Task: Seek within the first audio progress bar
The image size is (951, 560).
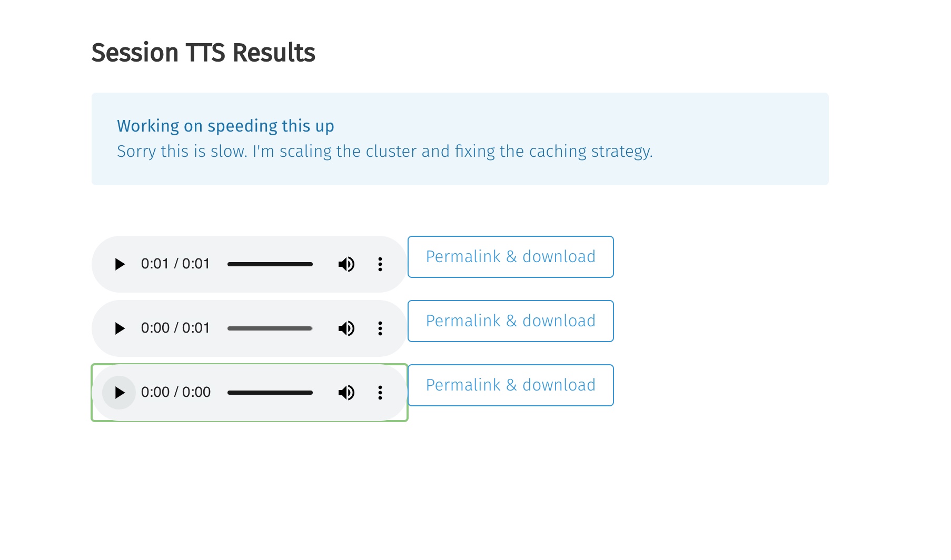Action: point(270,264)
